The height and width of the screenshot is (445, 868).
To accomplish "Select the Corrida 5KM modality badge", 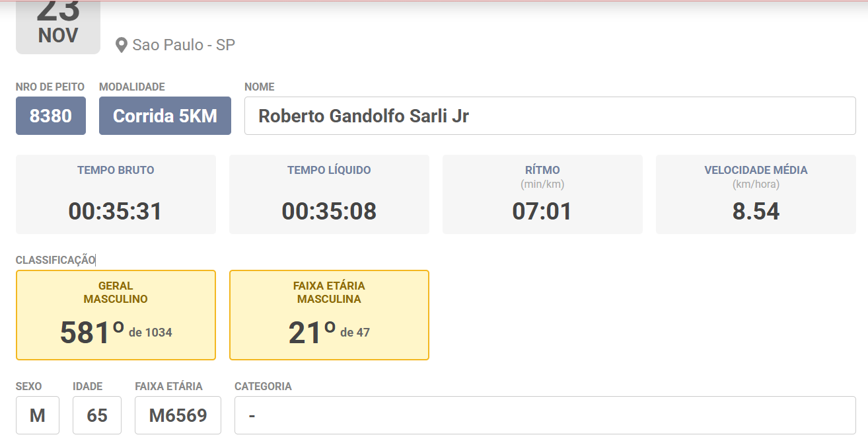I will (x=165, y=116).
